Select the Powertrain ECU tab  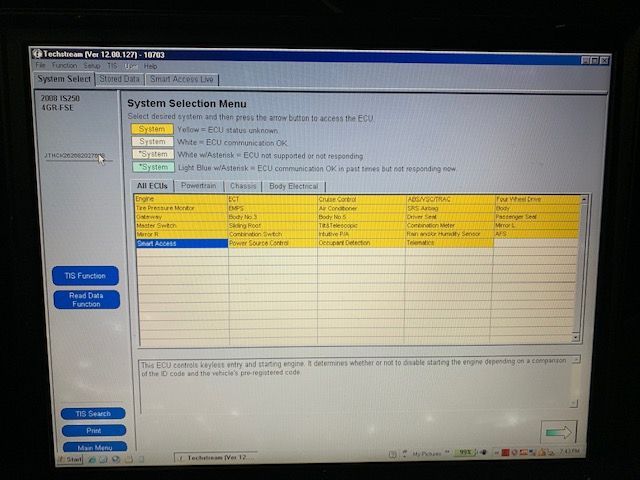(x=199, y=186)
